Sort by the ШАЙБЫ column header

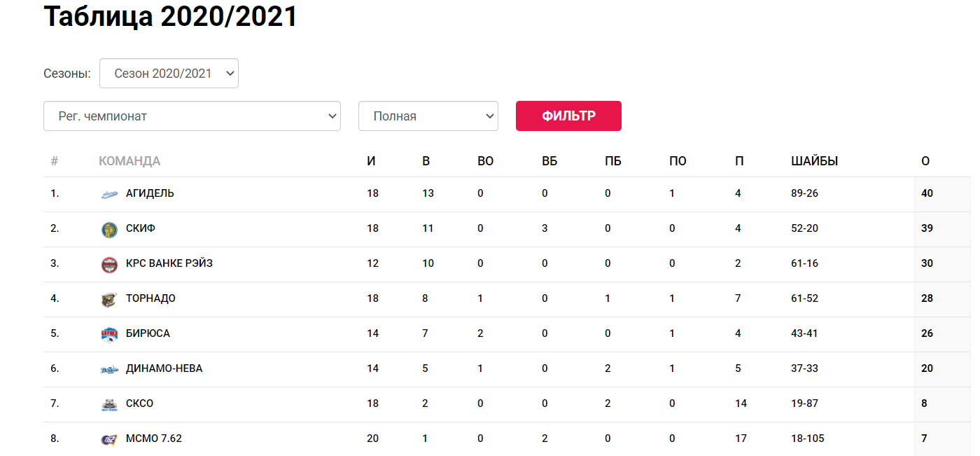coord(814,161)
